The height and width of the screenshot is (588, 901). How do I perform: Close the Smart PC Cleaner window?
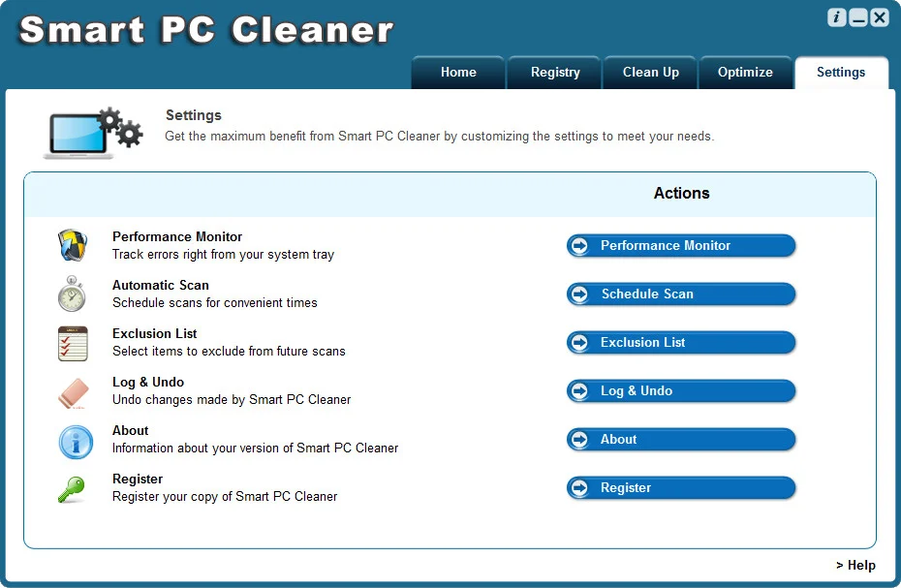(x=879, y=17)
